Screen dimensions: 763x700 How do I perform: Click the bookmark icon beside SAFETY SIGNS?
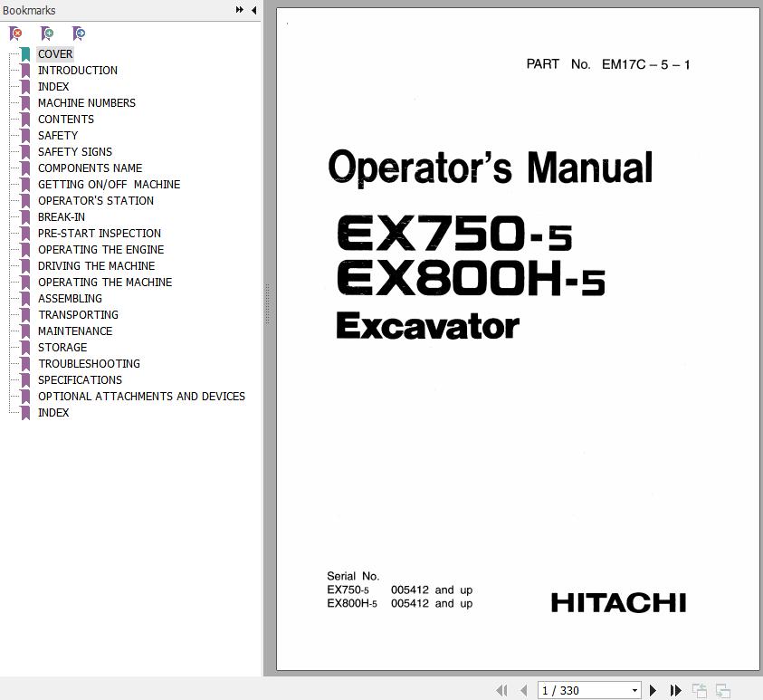click(25, 152)
